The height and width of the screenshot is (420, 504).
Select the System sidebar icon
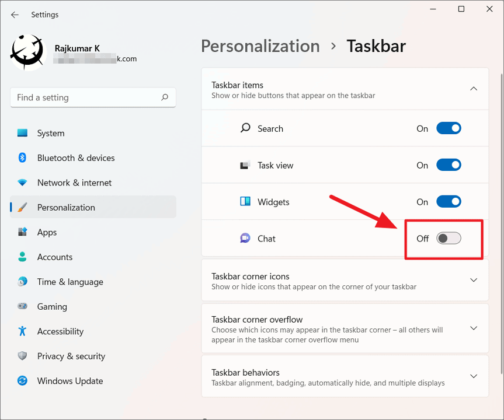coord(21,133)
